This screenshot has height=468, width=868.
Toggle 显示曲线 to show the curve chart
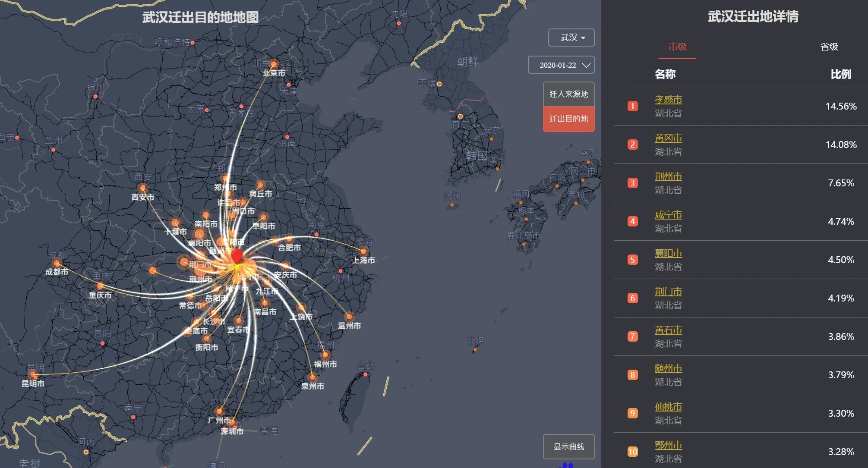coord(569,447)
